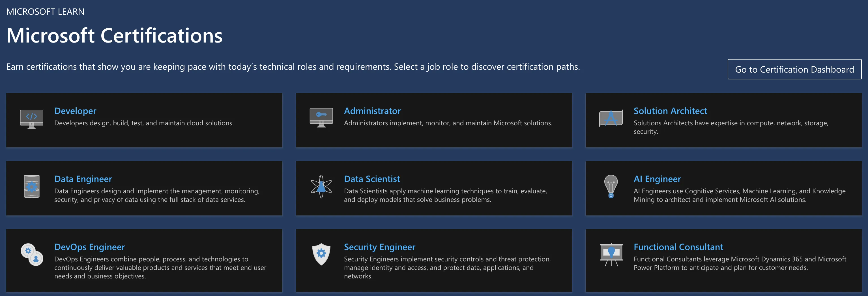This screenshot has width=868, height=296.
Task: Select the DevOps Engineer title link
Action: coord(89,247)
